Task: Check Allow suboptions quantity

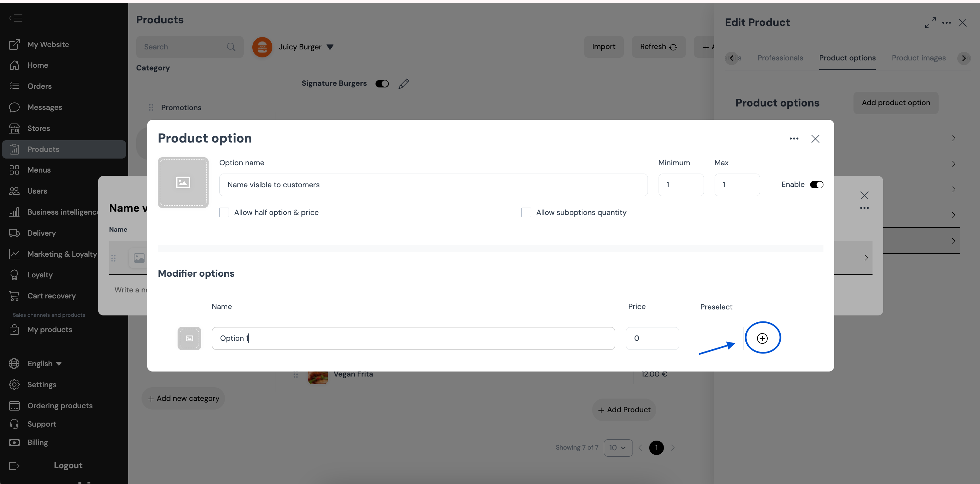Action: (x=526, y=212)
